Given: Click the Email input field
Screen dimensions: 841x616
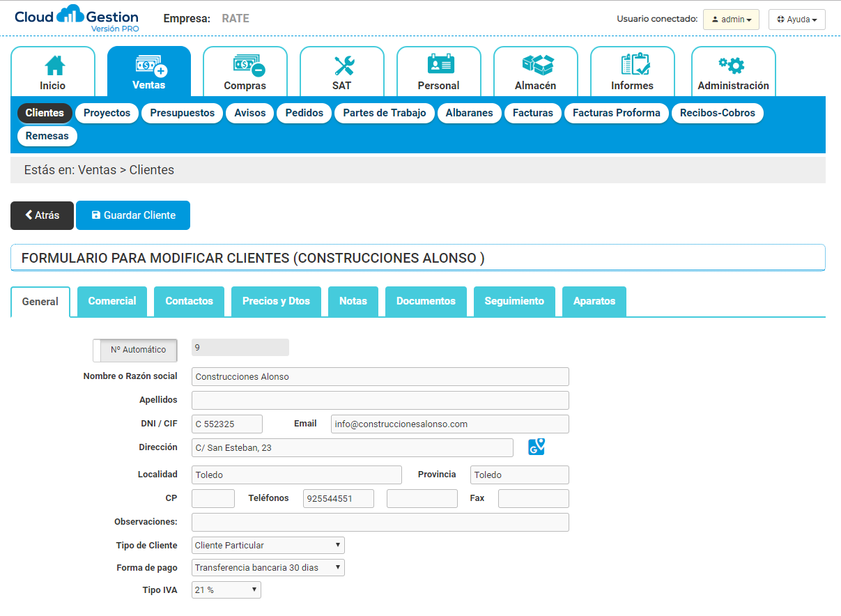Looking at the screenshot, I should click(450, 424).
